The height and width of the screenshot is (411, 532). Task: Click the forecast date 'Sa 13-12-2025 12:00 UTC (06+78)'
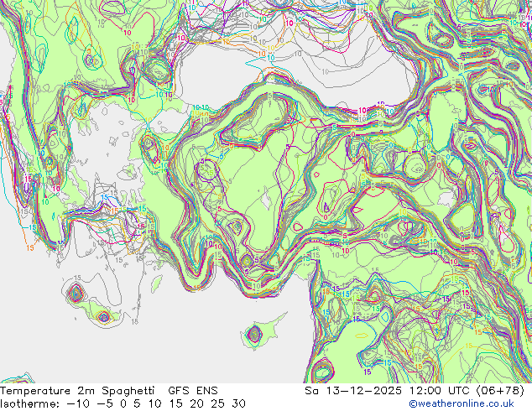(415, 391)
